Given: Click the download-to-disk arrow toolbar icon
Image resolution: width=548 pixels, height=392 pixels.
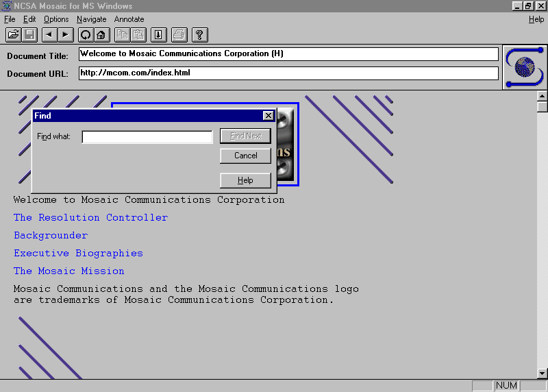Looking at the screenshot, I should [159, 35].
